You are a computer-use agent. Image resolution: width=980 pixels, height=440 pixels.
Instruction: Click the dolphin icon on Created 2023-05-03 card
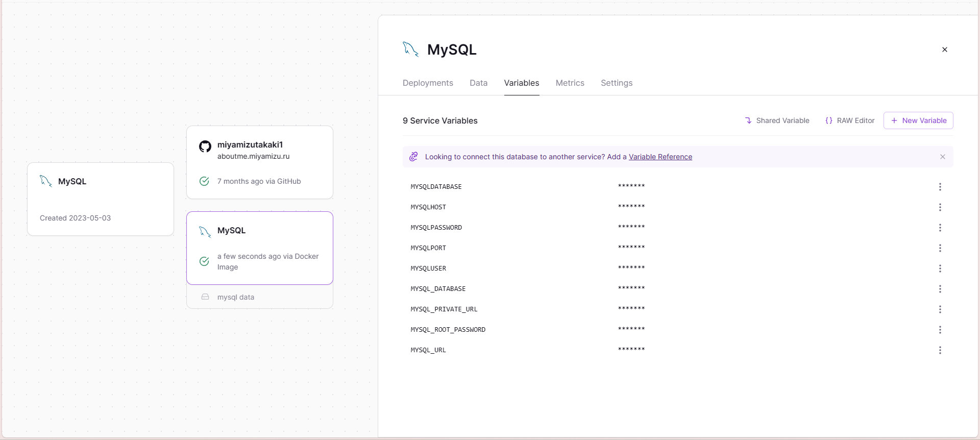click(45, 181)
